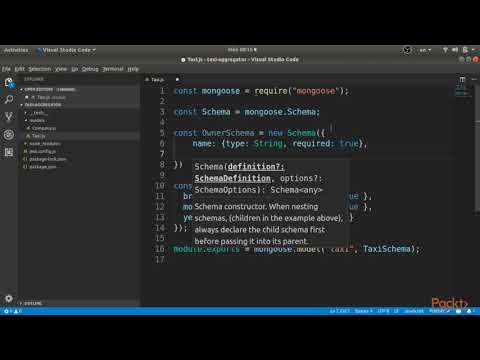Click the JavaScript language mode status item

414,311
